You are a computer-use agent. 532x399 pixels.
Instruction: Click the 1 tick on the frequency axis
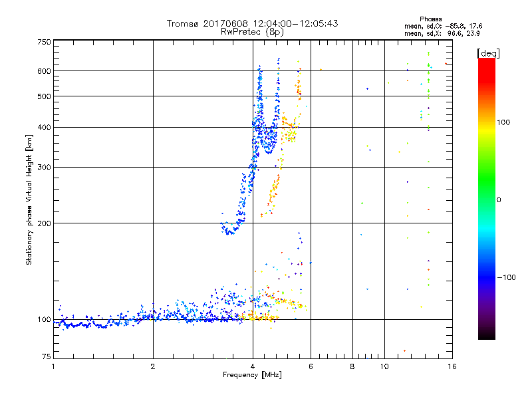pos(53,366)
